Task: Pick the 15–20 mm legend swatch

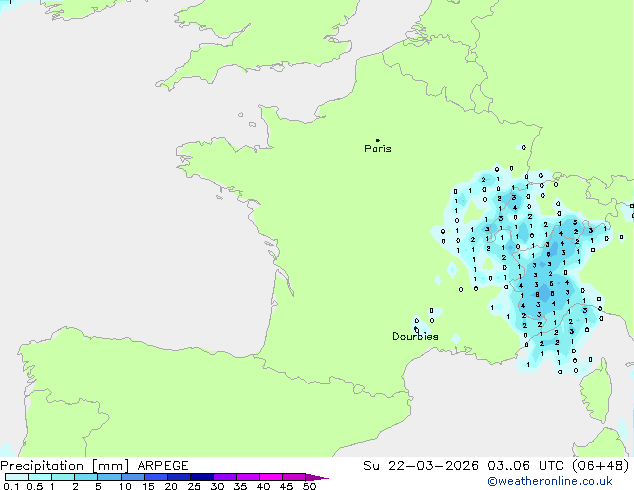Action: tap(156, 477)
